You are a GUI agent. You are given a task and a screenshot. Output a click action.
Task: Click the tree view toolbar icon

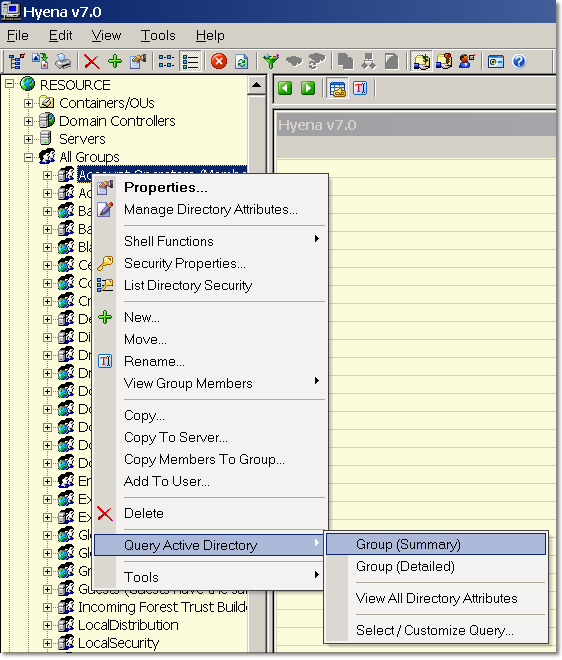[16, 61]
